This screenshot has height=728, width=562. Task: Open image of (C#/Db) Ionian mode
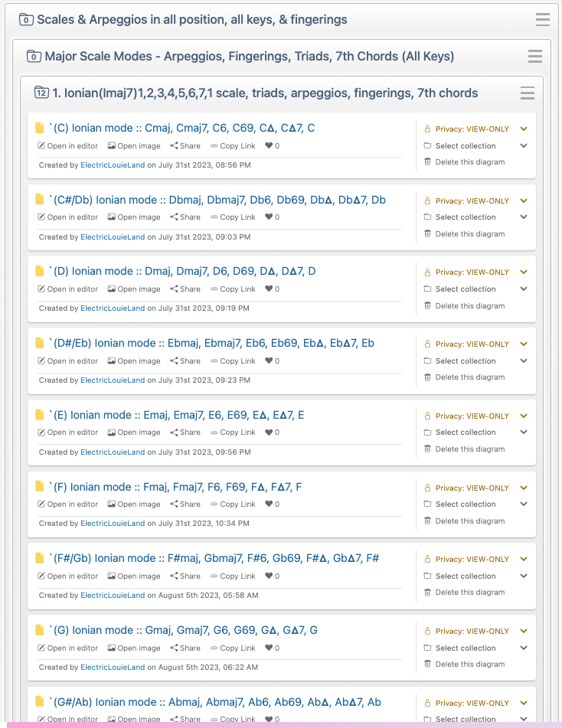(134, 217)
